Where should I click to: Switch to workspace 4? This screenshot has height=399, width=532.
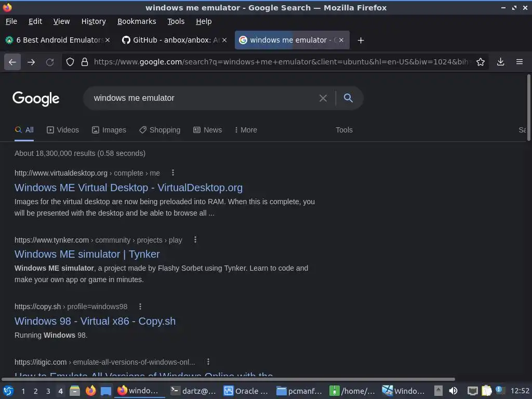click(x=60, y=391)
